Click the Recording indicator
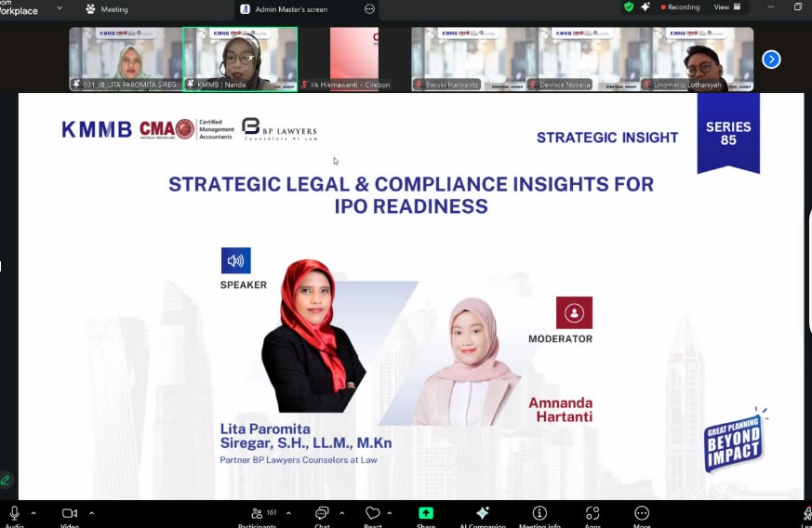812x528 pixels. [x=680, y=7]
